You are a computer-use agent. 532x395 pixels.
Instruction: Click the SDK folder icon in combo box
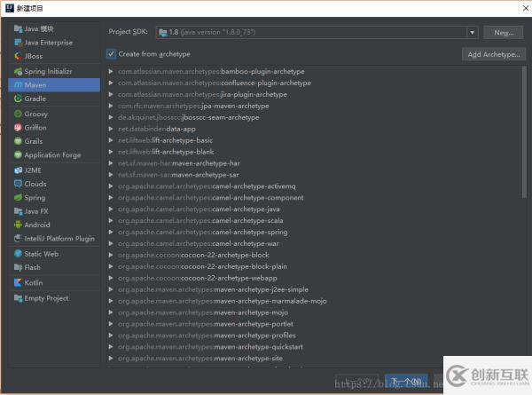click(163, 33)
